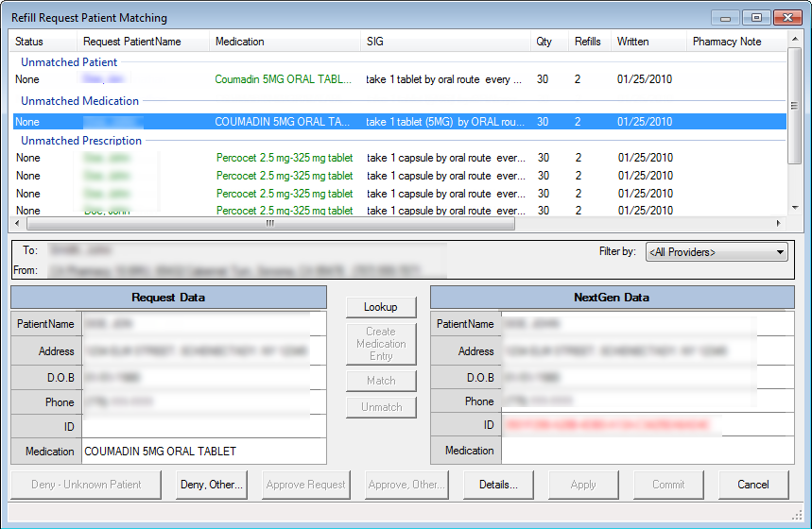This screenshot has height=529, width=812.
Task: Click the SIG column header
Action: click(x=445, y=42)
